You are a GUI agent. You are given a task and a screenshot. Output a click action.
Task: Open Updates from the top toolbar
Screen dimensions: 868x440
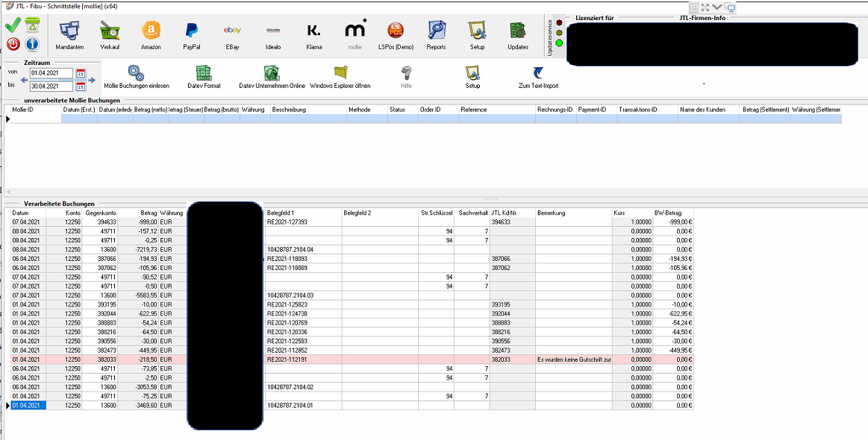517,35
